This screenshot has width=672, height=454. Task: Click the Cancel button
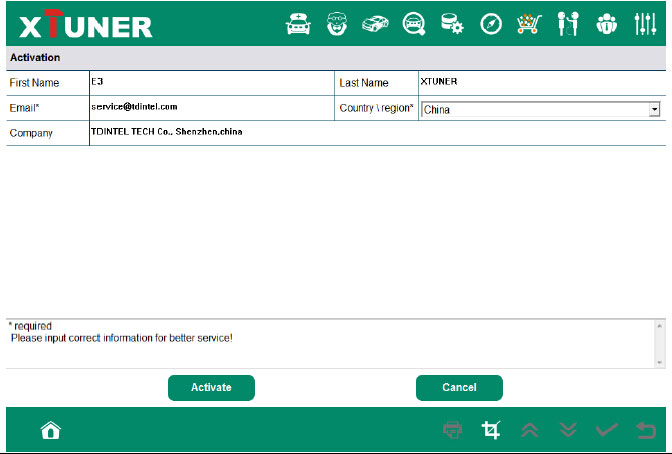click(459, 388)
